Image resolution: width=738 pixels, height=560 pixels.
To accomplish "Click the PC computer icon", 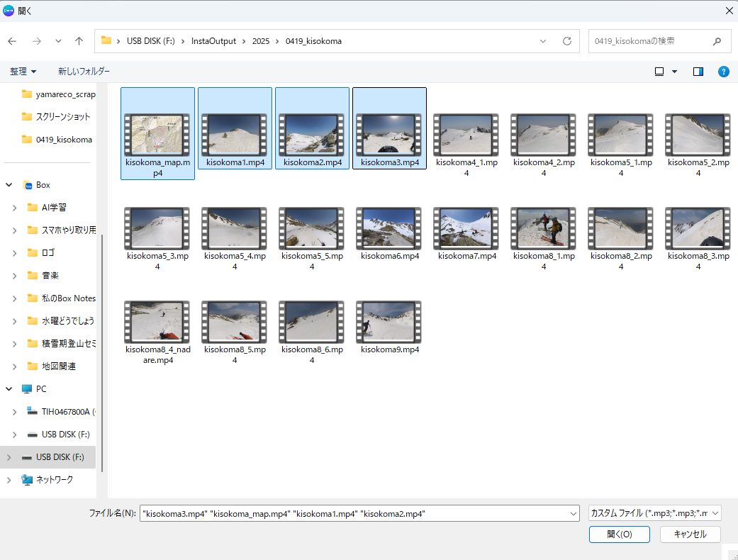I will (28, 389).
